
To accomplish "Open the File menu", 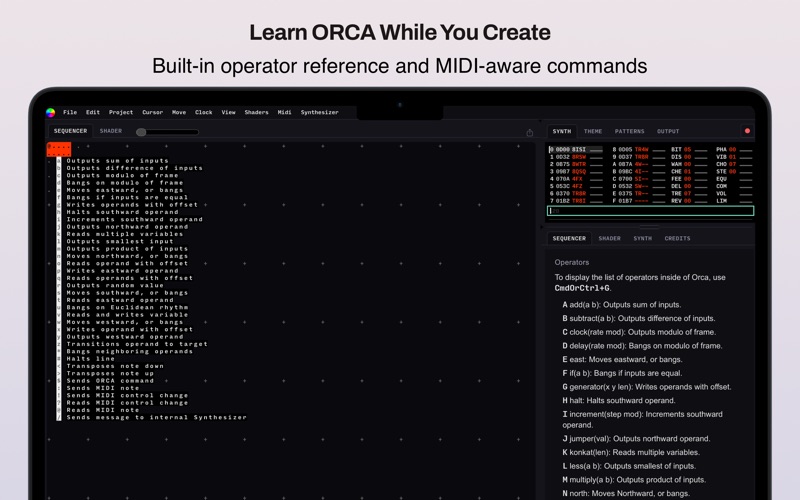I will click(x=70, y=112).
